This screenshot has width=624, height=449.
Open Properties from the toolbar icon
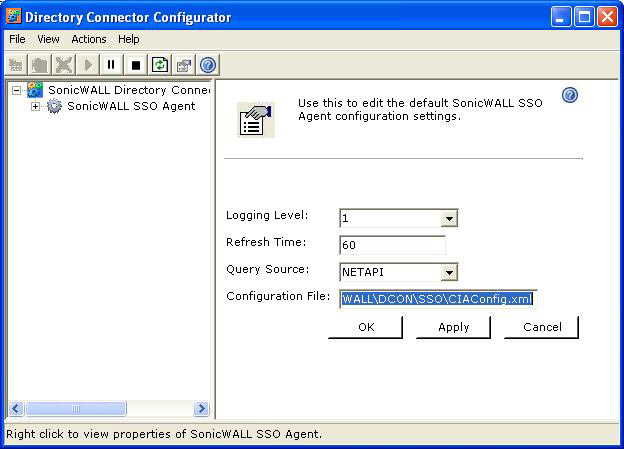click(183, 64)
